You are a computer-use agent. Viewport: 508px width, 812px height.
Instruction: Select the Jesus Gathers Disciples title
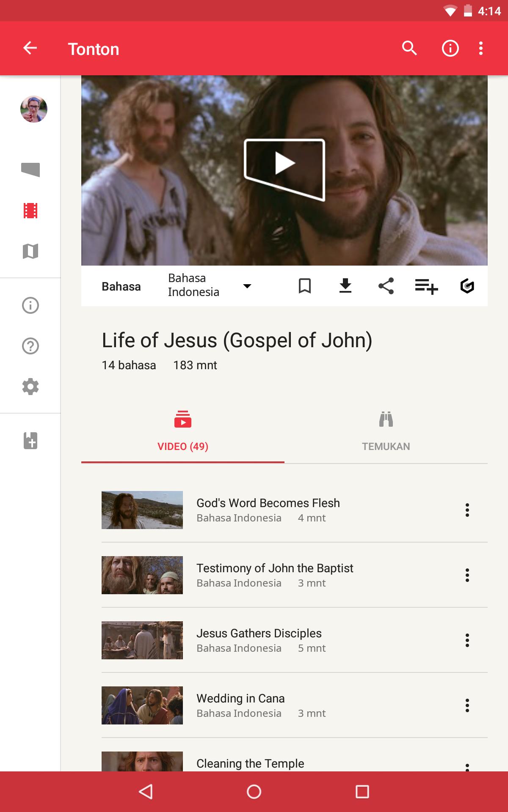259,633
